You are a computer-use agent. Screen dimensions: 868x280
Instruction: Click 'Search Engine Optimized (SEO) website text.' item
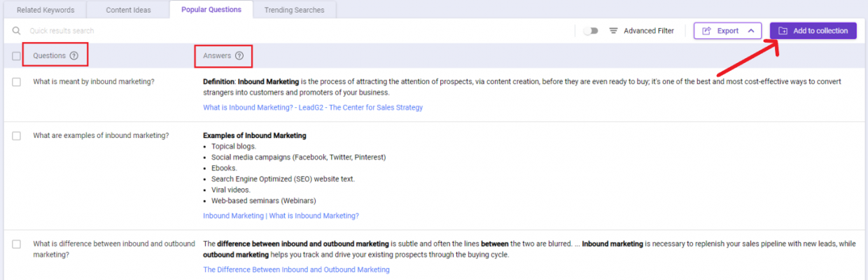coord(283,178)
